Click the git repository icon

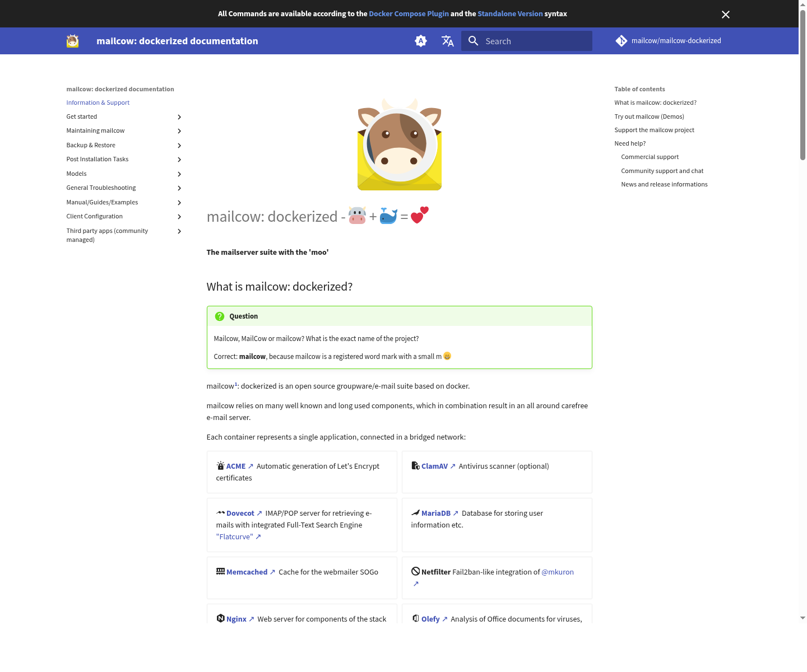click(x=622, y=41)
